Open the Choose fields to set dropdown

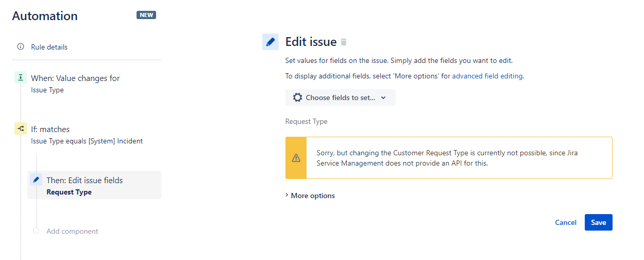[341, 98]
